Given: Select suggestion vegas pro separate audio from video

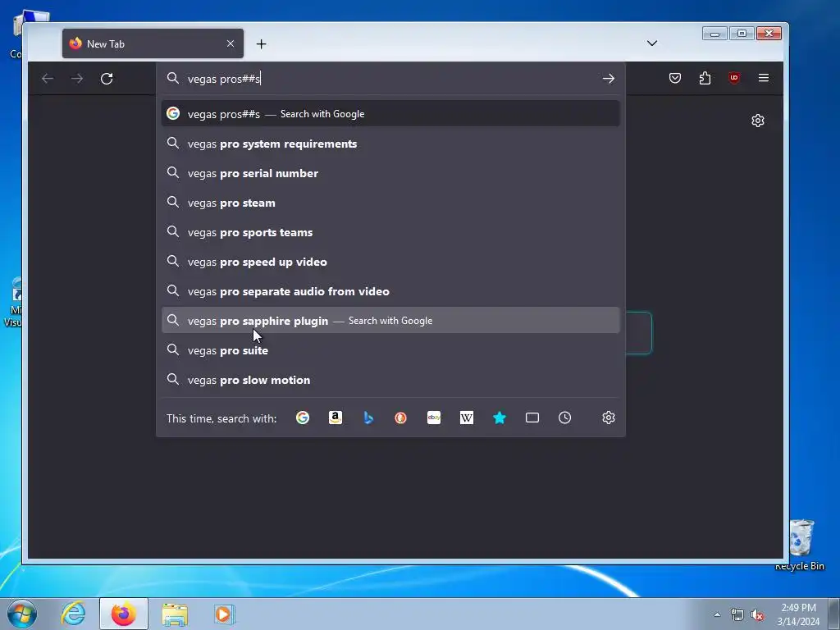Looking at the screenshot, I should (390, 291).
